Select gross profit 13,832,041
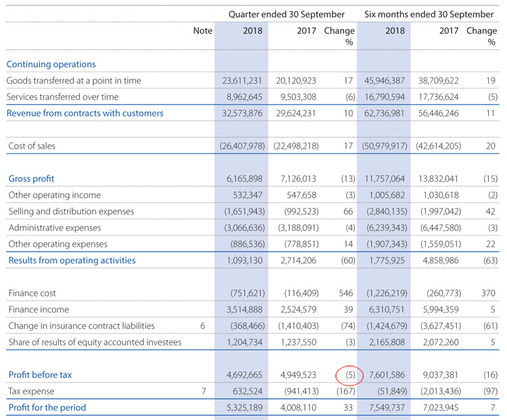Viewport: 507px width, 420px height. [439, 179]
